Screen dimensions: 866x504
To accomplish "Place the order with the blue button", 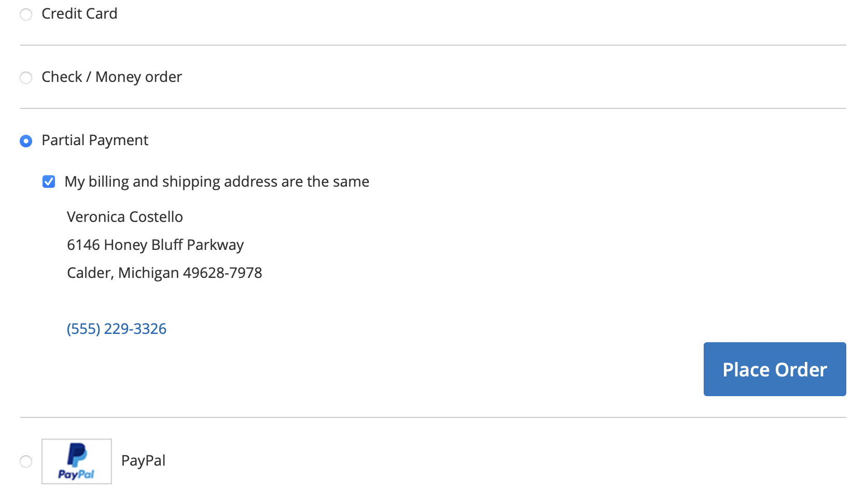I will (775, 369).
